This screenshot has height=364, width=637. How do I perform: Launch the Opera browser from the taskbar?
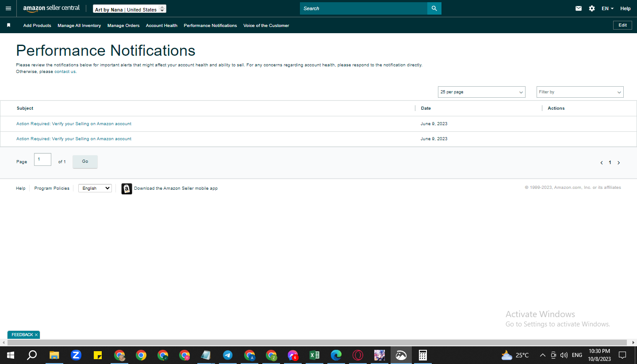tap(358, 355)
